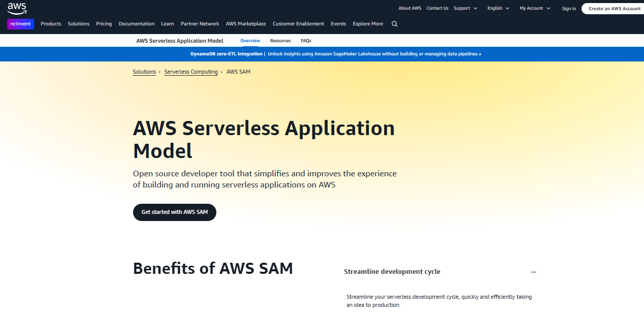This screenshot has height=314, width=644.
Task: Go to AWS Marketplace
Action: [x=246, y=24]
